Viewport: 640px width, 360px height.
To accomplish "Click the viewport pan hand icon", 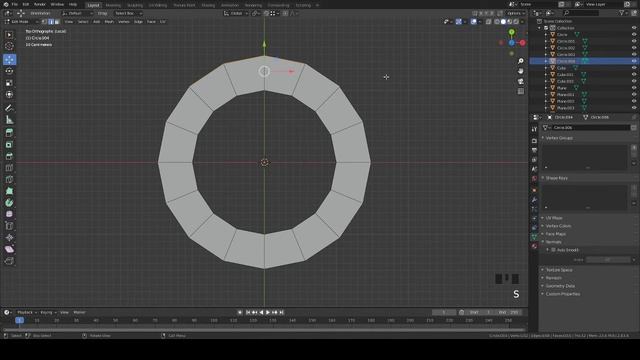I will (x=520, y=71).
